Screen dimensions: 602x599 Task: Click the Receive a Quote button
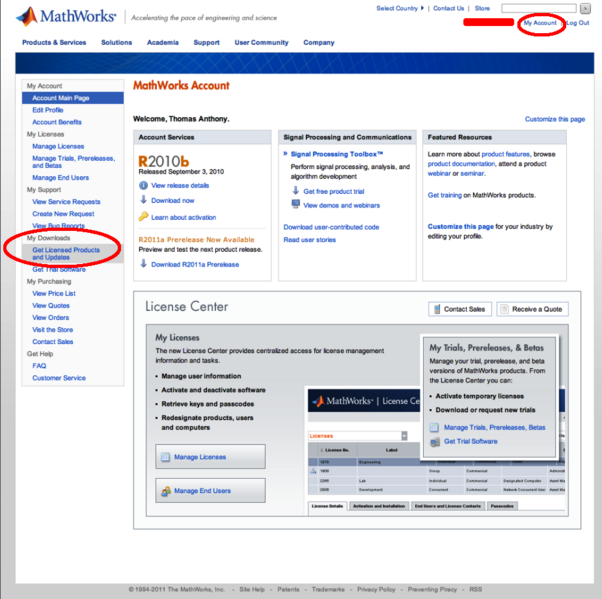pyautogui.click(x=532, y=309)
